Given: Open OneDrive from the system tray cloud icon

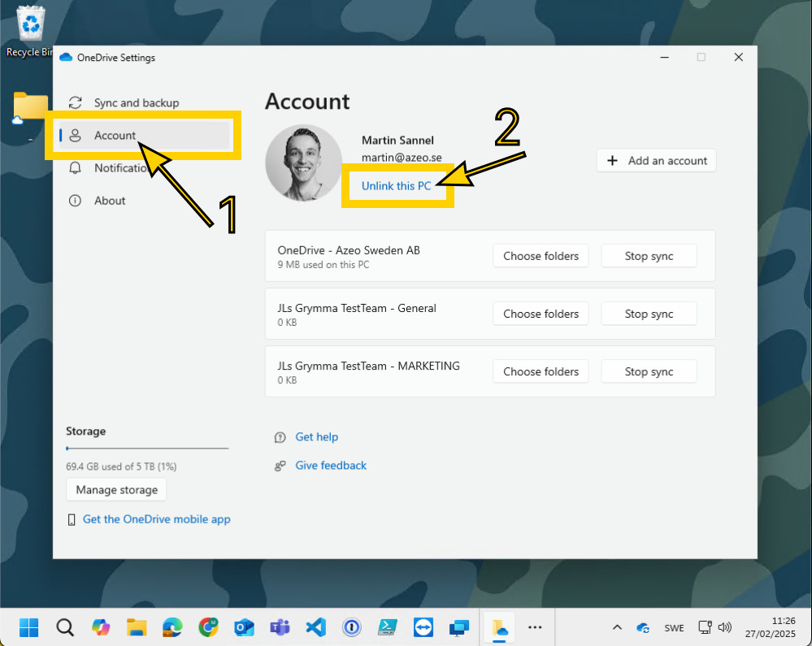Looking at the screenshot, I should [643, 627].
